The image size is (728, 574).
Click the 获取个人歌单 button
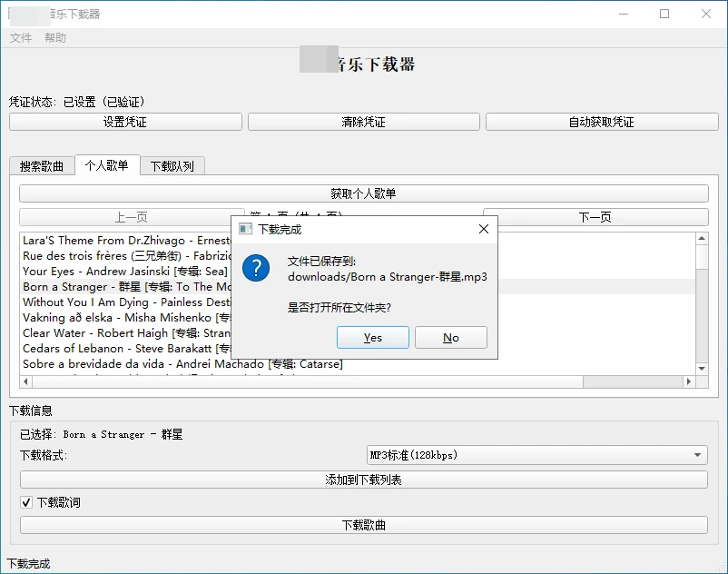[x=363, y=193]
